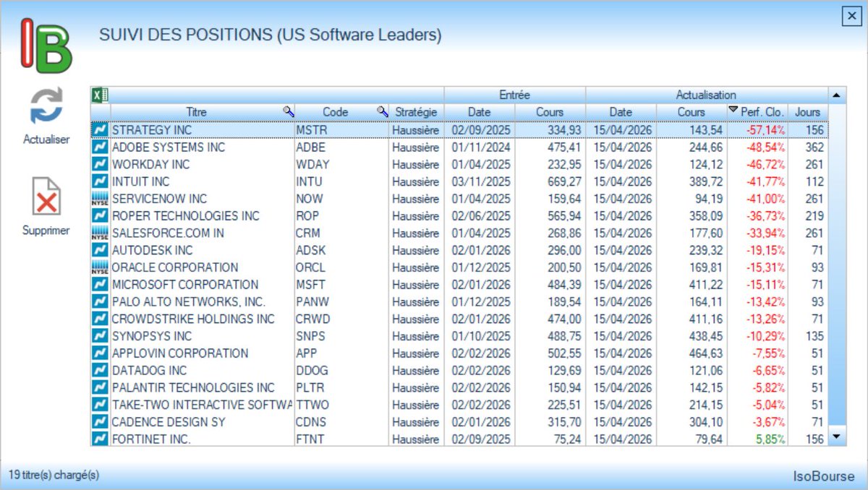Click the search magnifier in Code header
The width and height of the screenshot is (868, 490).
coord(383,111)
